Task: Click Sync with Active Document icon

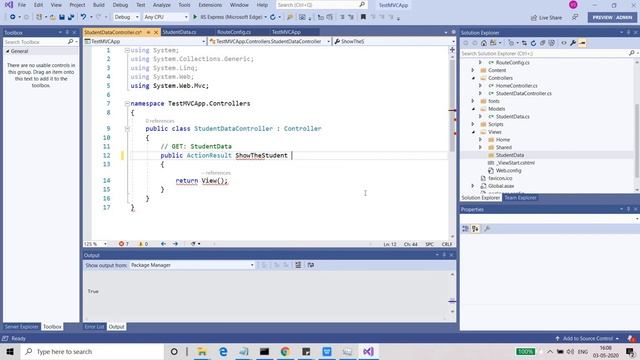Action: (524, 43)
